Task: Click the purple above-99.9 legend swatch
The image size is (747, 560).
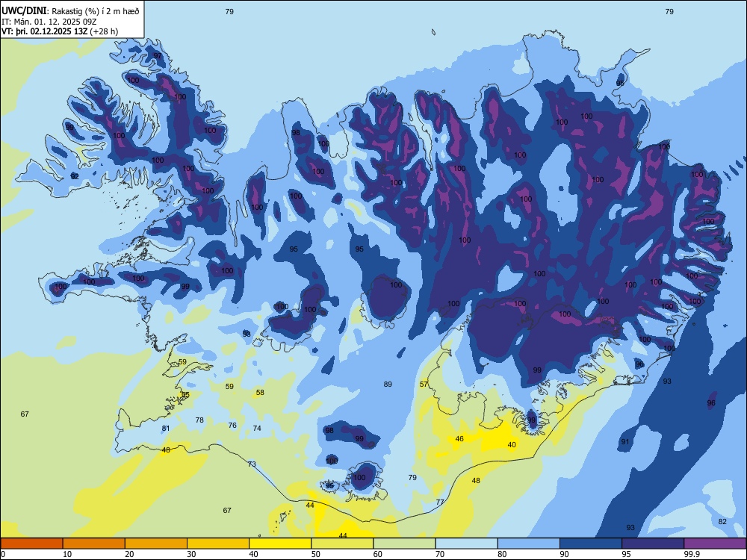Action: tap(715, 544)
